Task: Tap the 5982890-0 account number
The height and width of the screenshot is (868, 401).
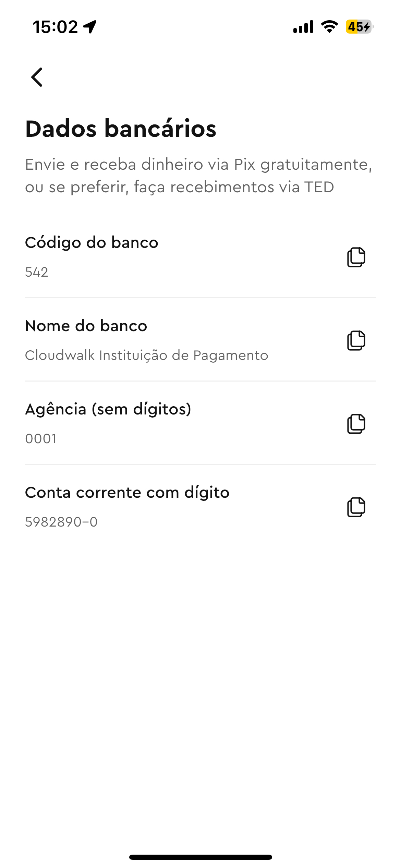Action: (x=61, y=522)
